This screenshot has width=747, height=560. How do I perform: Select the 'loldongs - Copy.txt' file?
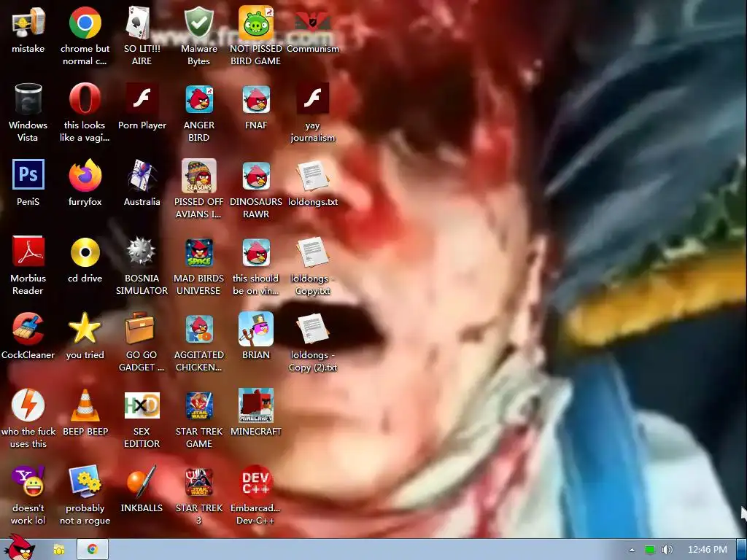coord(312,252)
